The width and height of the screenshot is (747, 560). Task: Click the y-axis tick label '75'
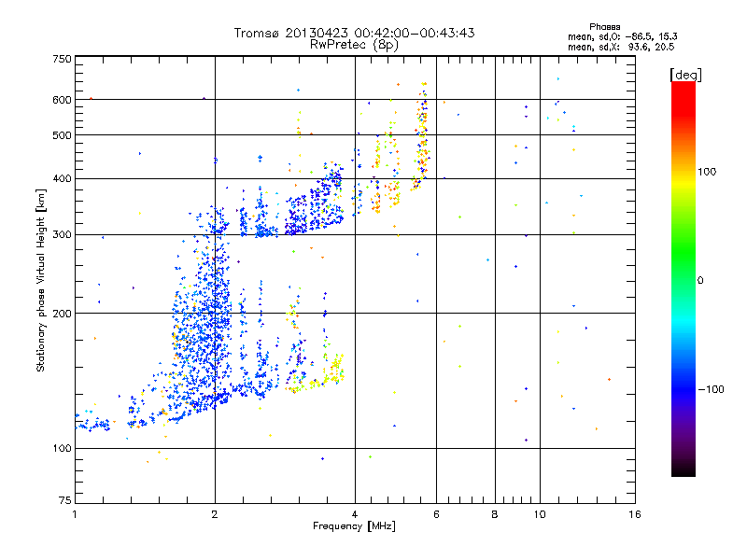pos(65,500)
